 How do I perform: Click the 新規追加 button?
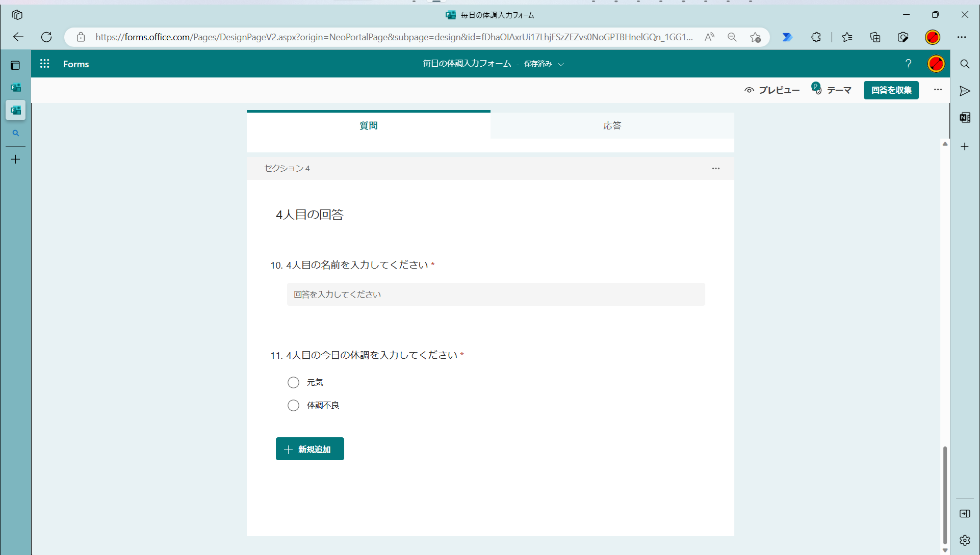(310, 449)
